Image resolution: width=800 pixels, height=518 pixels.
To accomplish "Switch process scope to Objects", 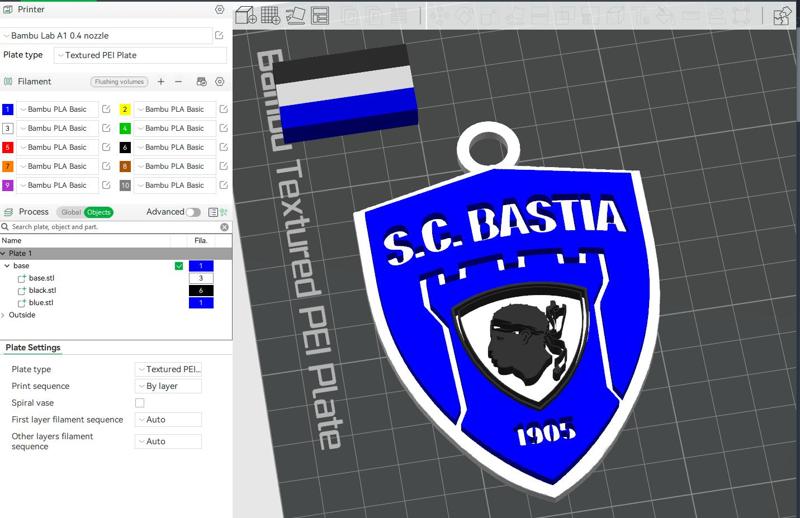I will [98, 212].
